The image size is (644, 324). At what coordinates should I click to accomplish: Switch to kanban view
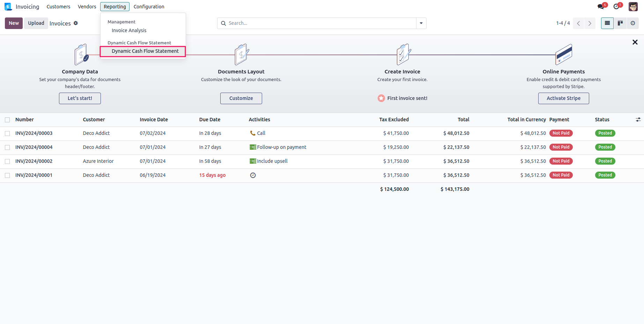coord(620,23)
